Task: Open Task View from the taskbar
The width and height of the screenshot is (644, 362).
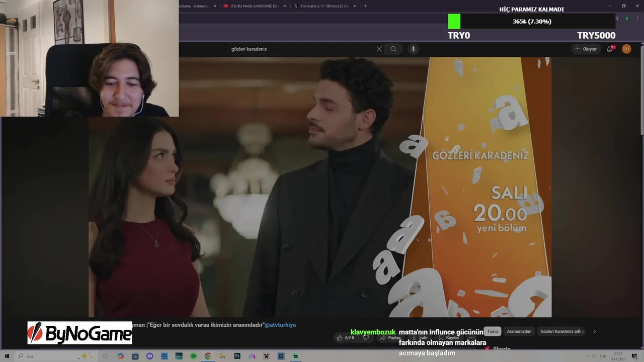Action: (x=106, y=356)
